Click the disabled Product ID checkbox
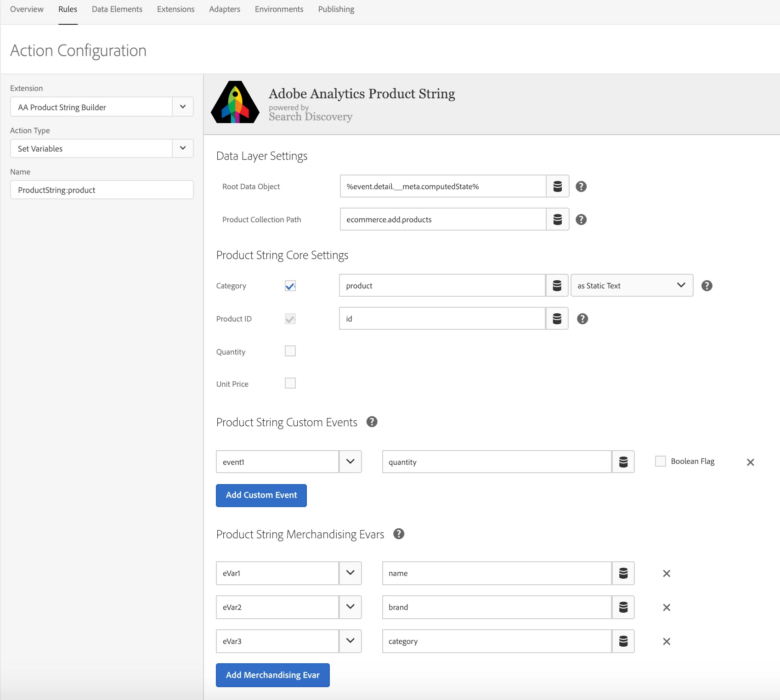780x700 pixels. pyautogui.click(x=290, y=319)
